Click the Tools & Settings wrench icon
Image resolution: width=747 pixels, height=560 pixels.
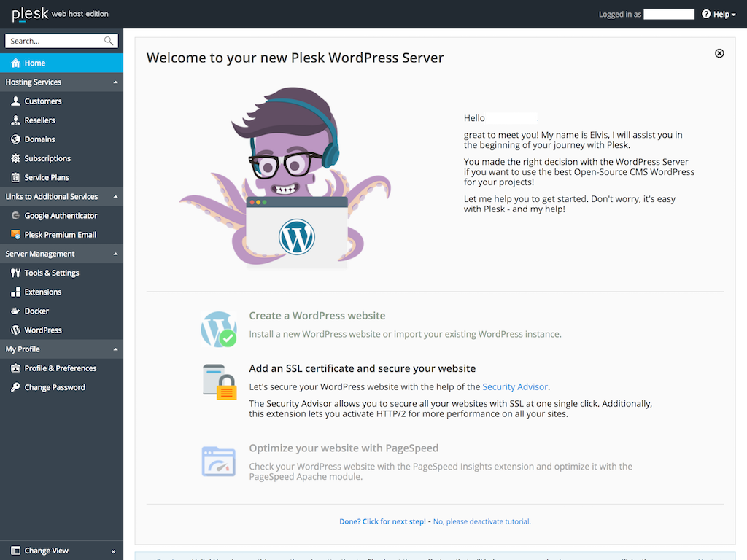[x=16, y=273]
